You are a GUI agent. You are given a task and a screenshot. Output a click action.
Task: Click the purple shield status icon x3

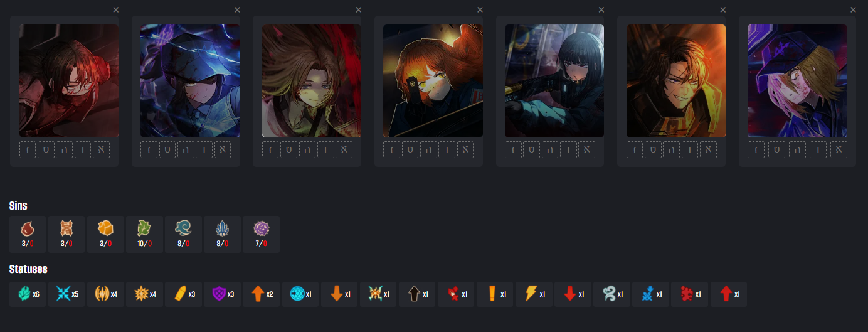click(222, 294)
